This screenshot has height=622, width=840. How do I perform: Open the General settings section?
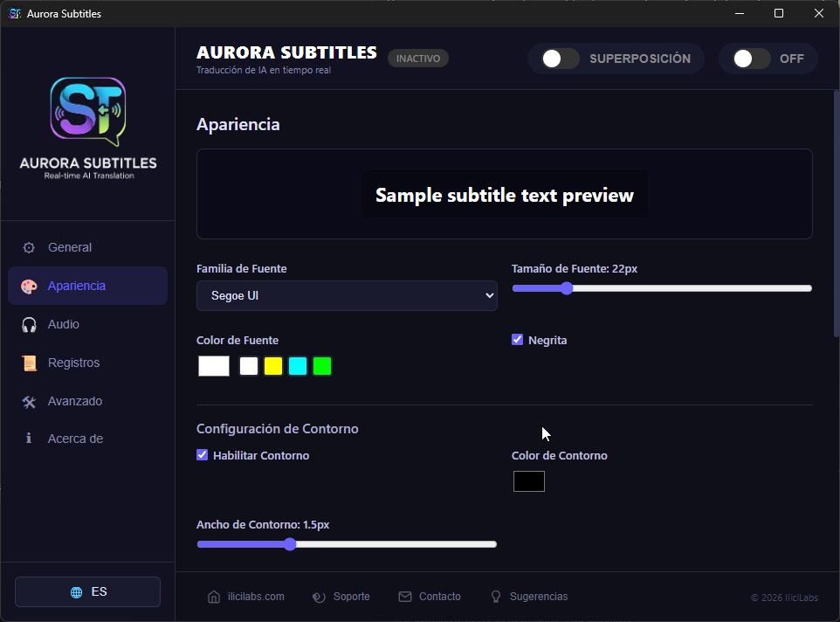point(88,247)
